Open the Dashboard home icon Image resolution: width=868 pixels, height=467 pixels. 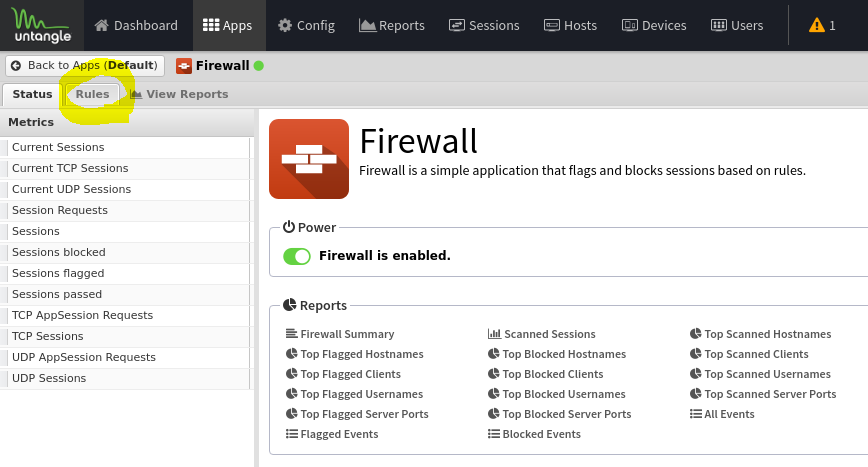(x=101, y=25)
